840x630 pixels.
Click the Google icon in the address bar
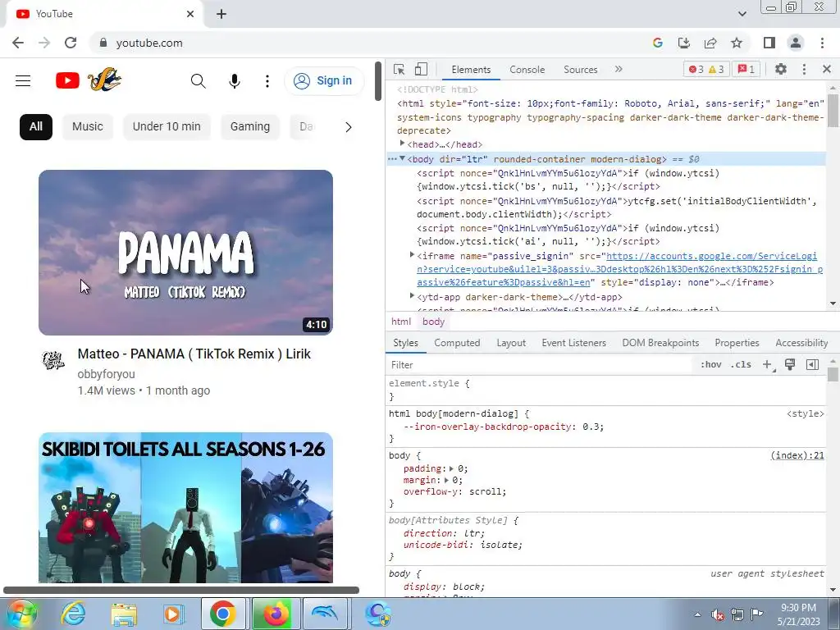(x=658, y=43)
